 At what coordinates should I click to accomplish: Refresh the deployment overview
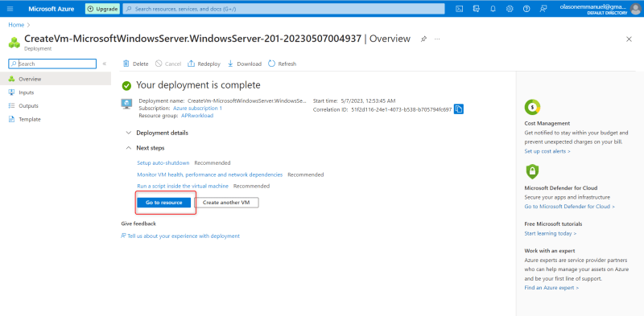(283, 64)
